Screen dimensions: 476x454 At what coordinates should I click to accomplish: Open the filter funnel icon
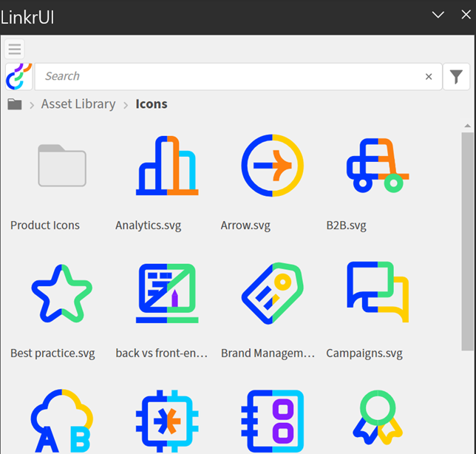pos(456,76)
